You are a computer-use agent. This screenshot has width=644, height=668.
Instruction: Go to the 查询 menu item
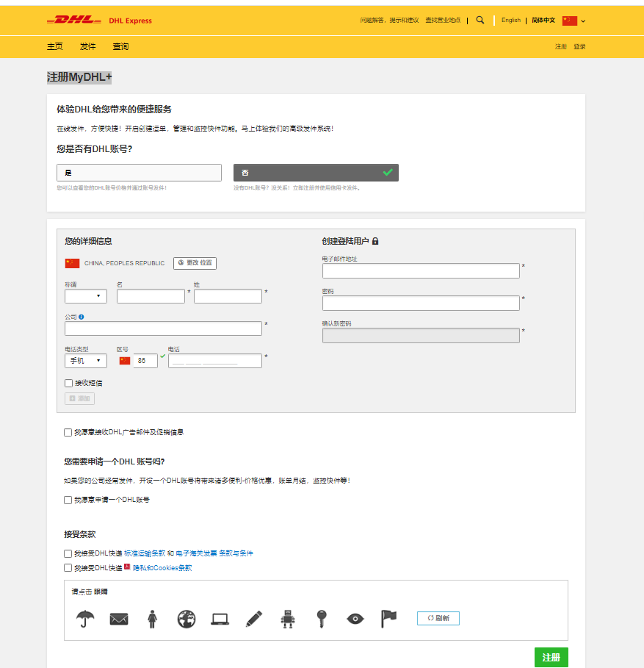coord(120,46)
